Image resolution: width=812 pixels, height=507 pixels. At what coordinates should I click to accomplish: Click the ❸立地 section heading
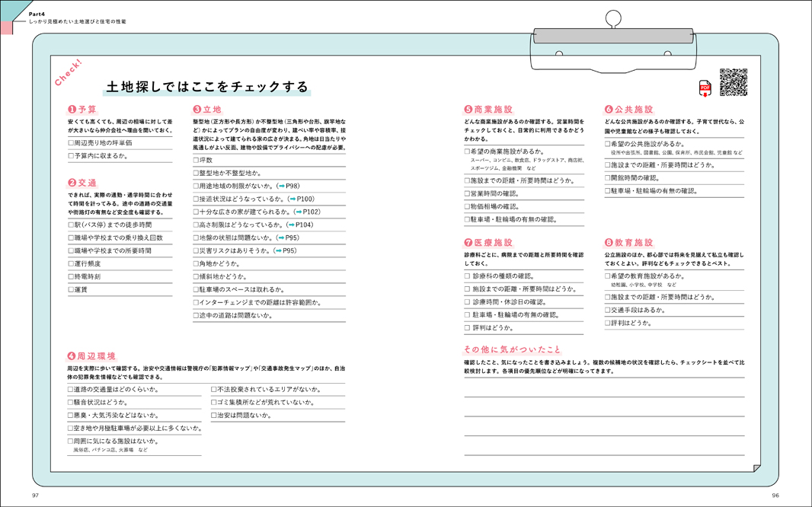tap(207, 110)
